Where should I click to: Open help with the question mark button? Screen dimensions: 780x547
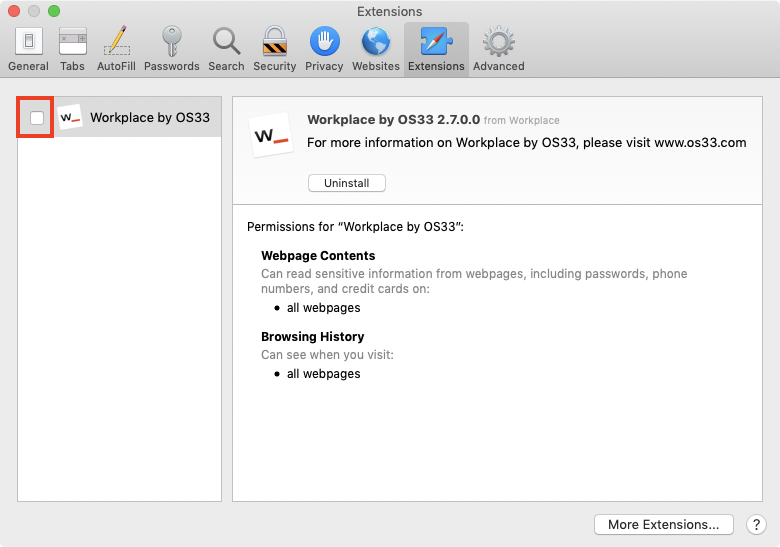click(756, 525)
